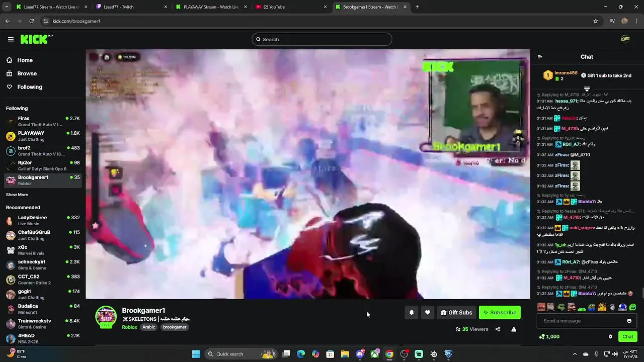The height and width of the screenshot is (362, 644).
Task: Open Rp2or channel in Following list
Action: (42, 165)
